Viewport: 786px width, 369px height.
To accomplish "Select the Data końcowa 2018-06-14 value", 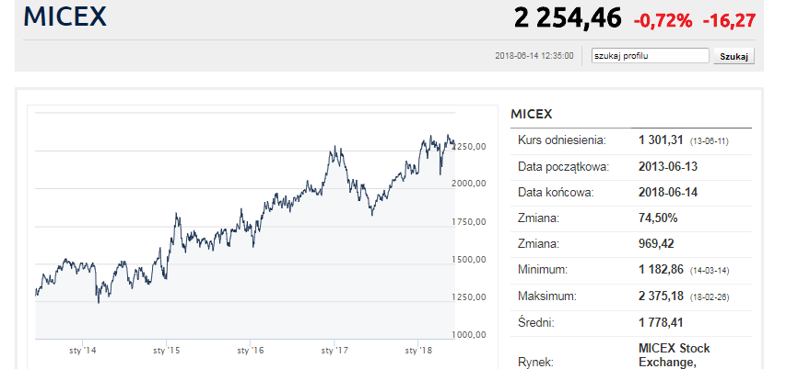I will point(668,193).
